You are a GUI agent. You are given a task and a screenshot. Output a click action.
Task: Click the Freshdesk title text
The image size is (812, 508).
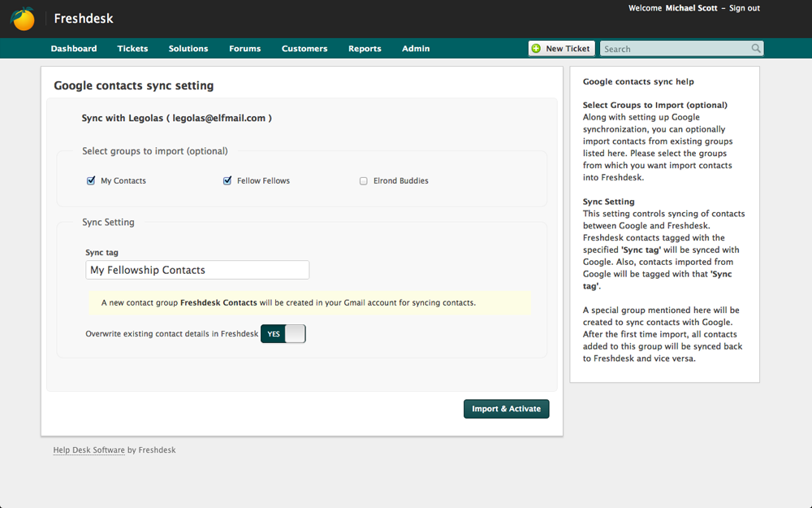(84, 19)
